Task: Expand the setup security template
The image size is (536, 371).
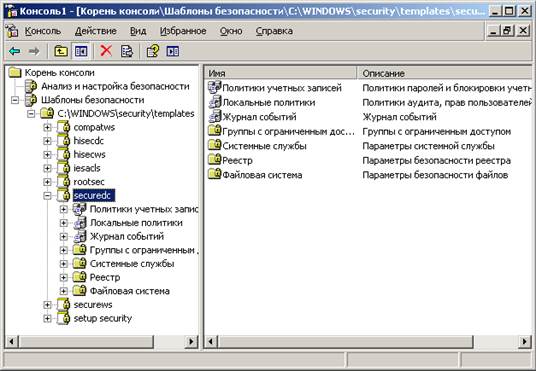Action: click(x=48, y=318)
